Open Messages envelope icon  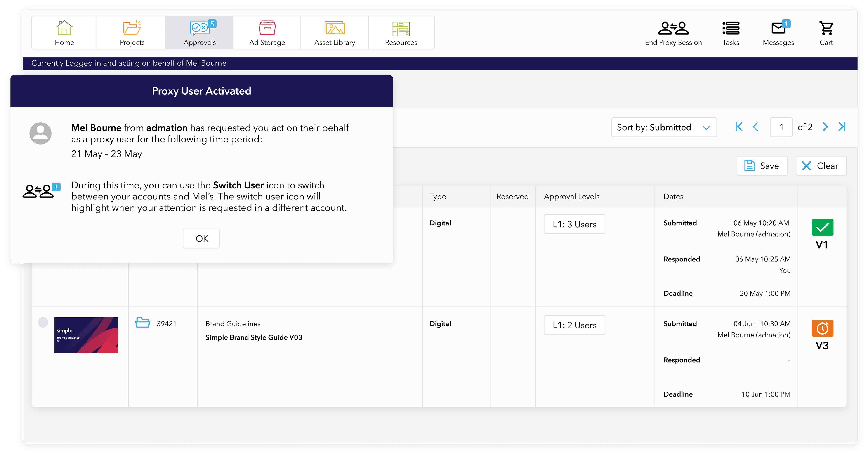[778, 29]
